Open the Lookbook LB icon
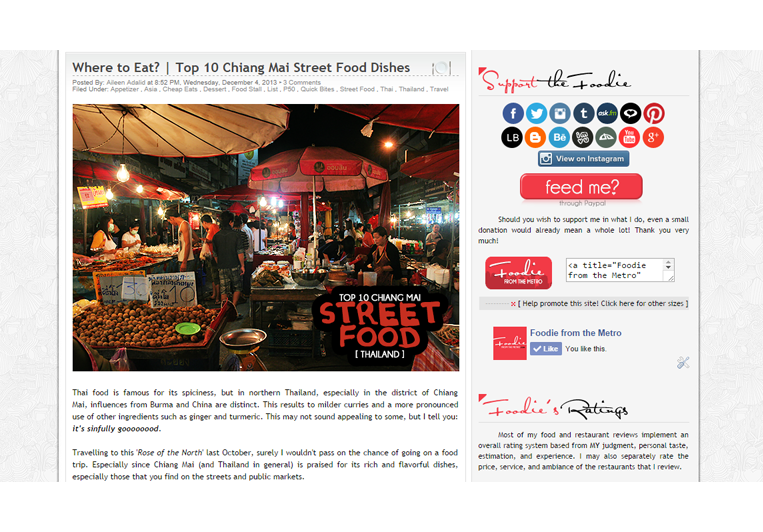The image size is (763, 532). (512, 137)
